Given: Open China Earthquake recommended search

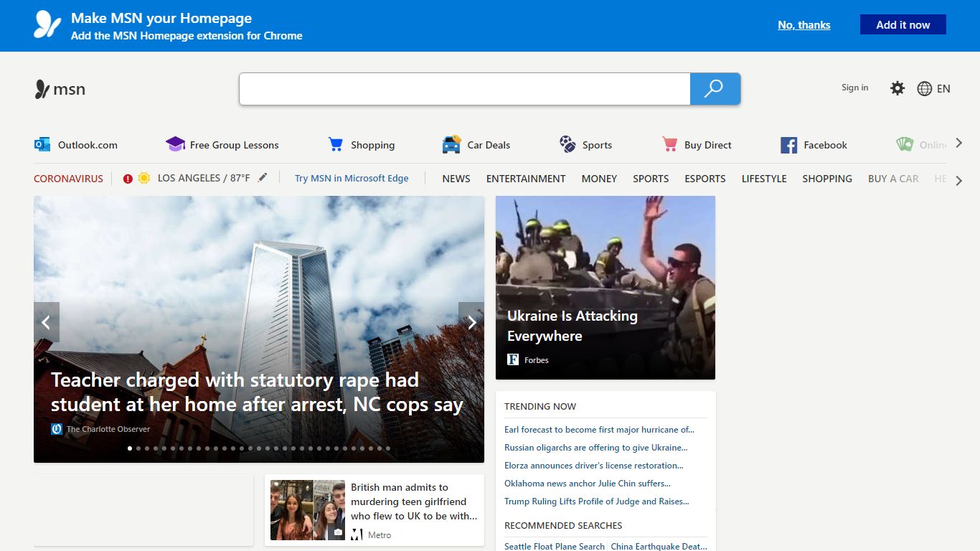Looking at the screenshot, I should 659,546.
